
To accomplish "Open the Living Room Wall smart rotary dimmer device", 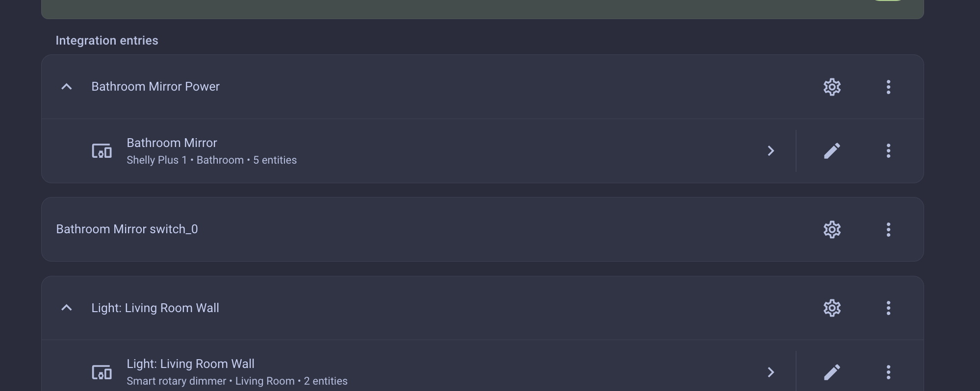I will click(236, 372).
